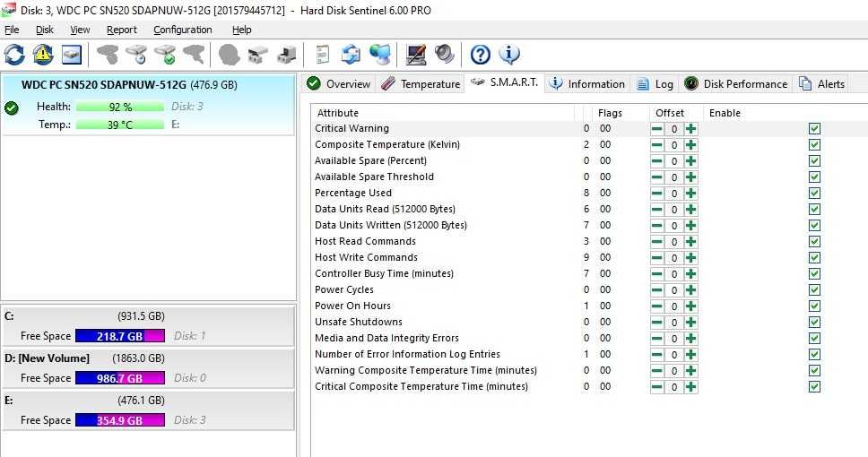Open the File menu
Viewport: 868px width, 457px height.
pyautogui.click(x=12, y=30)
